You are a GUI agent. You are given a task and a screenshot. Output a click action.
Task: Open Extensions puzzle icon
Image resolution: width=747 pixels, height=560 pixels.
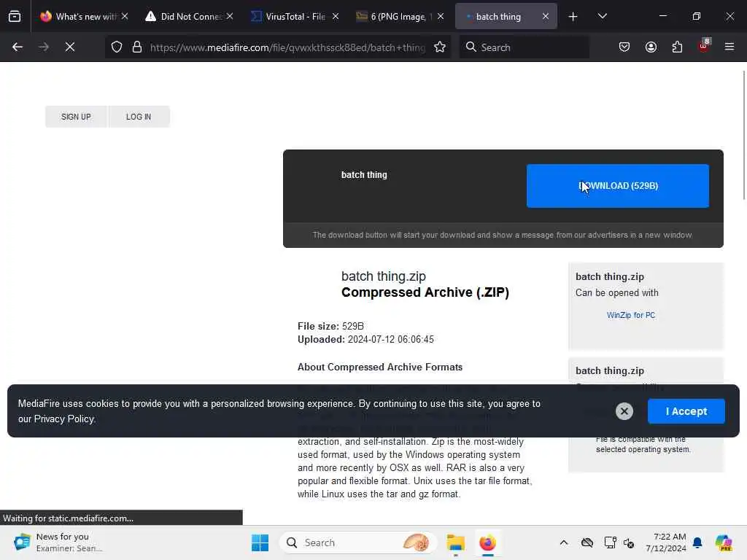677,47
